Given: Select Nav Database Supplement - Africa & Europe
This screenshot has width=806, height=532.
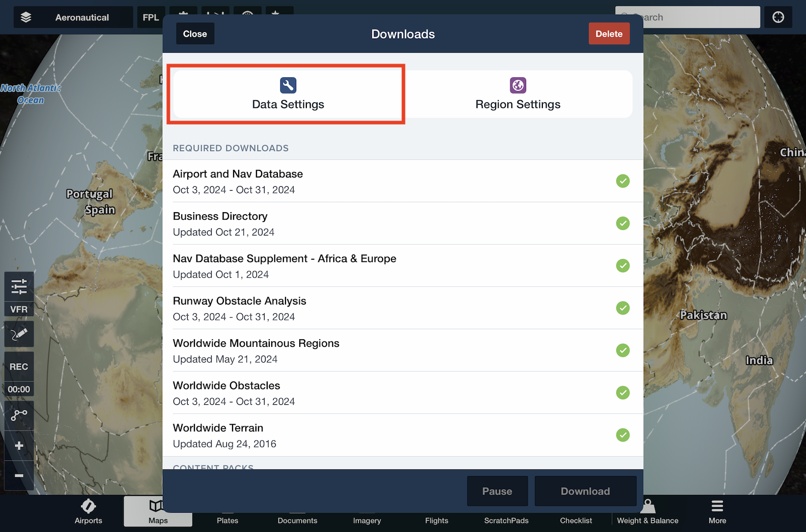Looking at the screenshot, I should tap(284, 258).
